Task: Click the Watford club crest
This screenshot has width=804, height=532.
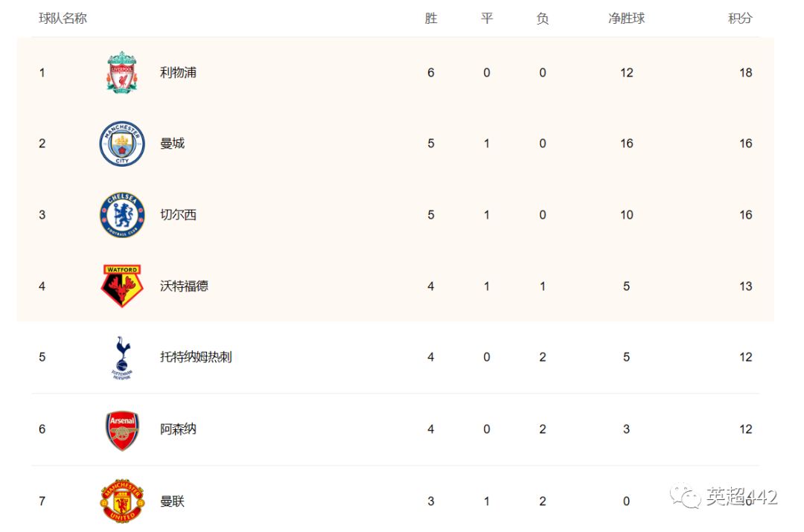Action: click(122, 286)
